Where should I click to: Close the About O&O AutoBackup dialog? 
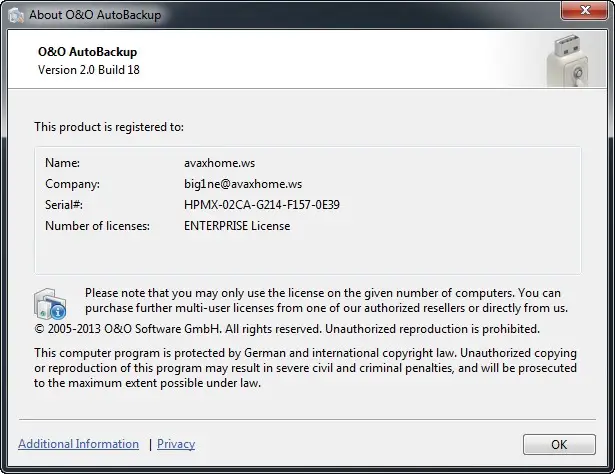[584, 10]
